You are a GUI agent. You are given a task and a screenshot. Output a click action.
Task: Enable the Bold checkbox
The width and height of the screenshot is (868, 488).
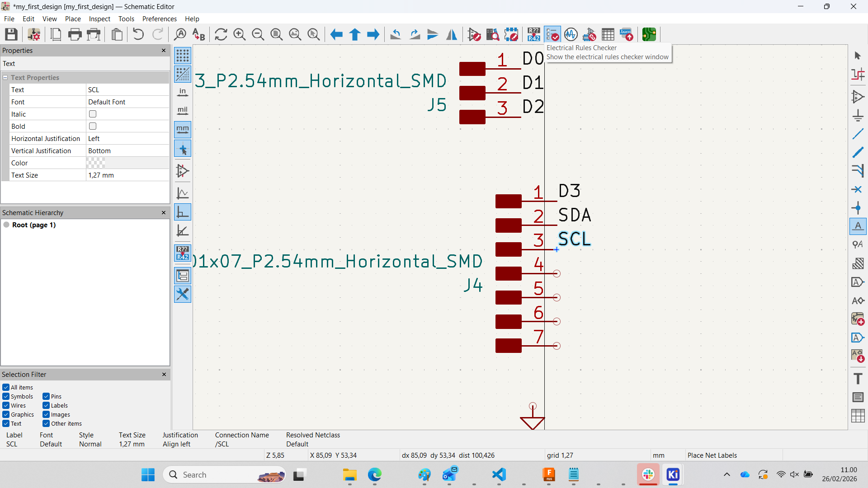(93, 127)
